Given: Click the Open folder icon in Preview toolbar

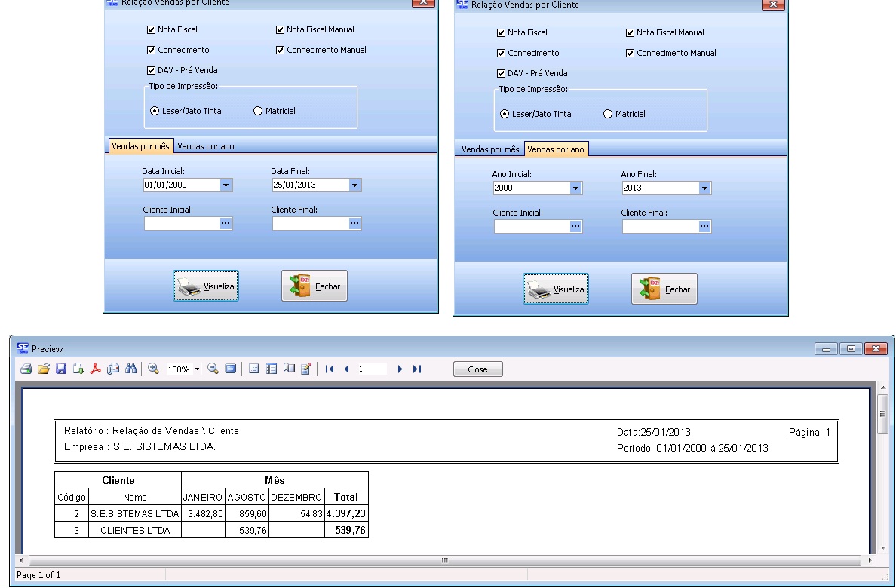Looking at the screenshot, I should click(x=44, y=369).
